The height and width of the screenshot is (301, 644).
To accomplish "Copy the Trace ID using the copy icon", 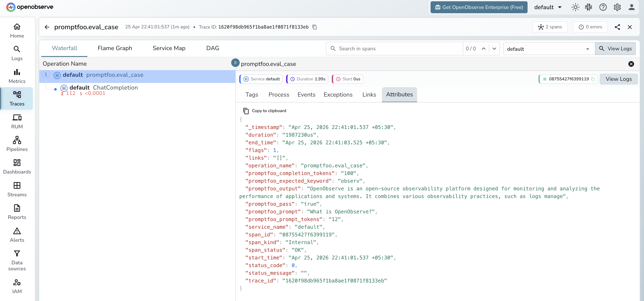I will 314,27.
